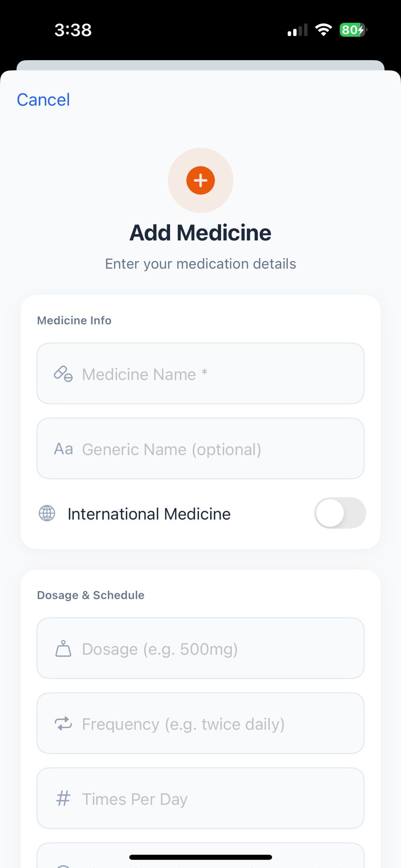Enable the International Medicine switch
The image size is (401, 868).
coord(340,513)
